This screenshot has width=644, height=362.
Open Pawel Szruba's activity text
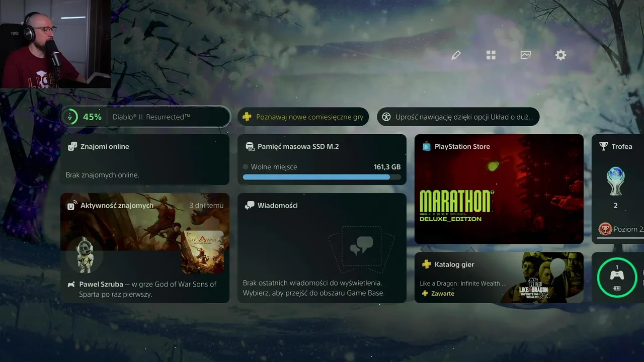147,289
